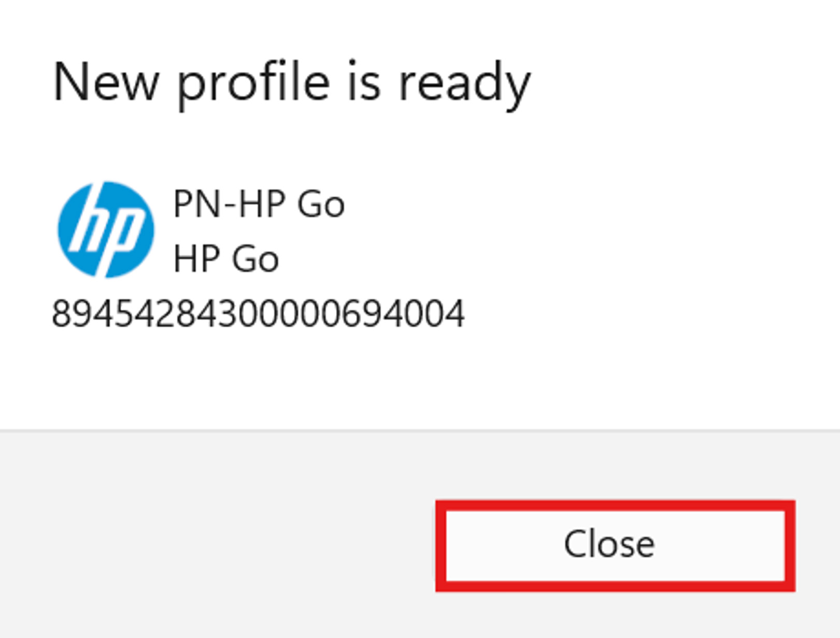Select the PN-HP Go profile name
Screen dimensions: 840x638
click(258, 204)
